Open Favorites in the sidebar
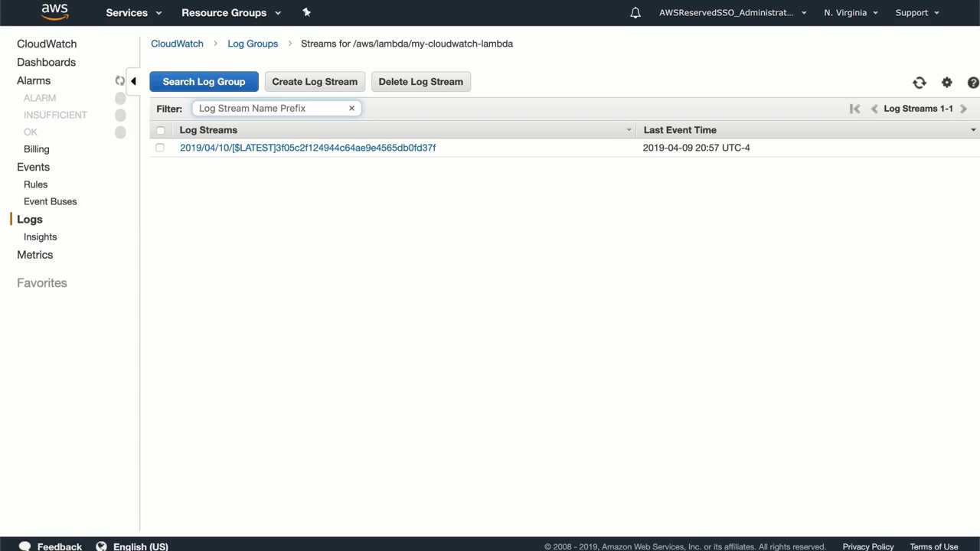 42,283
